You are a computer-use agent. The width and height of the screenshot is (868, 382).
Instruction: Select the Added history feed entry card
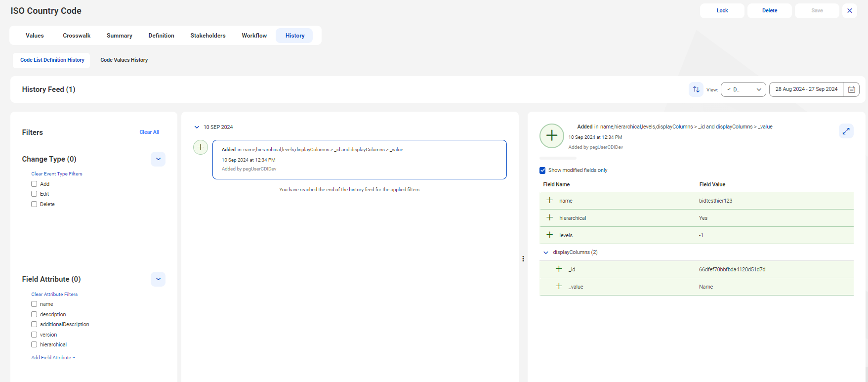(x=359, y=159)
